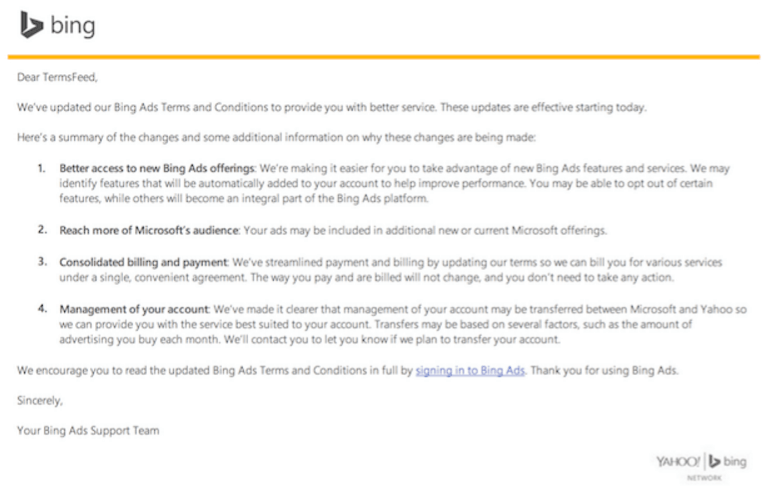
Task: Click the 'NETWORK' label under the logos
Action: (x=703, y=477)
